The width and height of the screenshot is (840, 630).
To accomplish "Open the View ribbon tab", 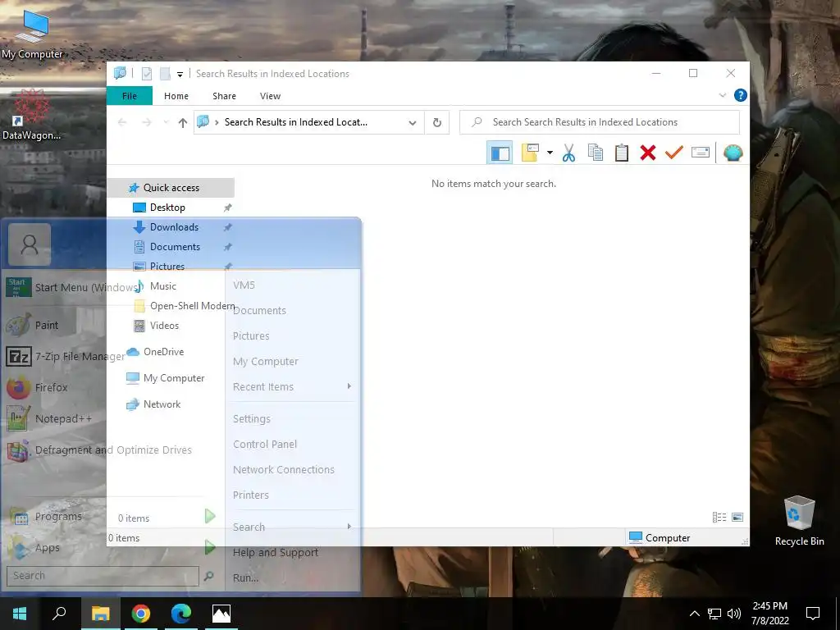I will (x=270, y=96).
